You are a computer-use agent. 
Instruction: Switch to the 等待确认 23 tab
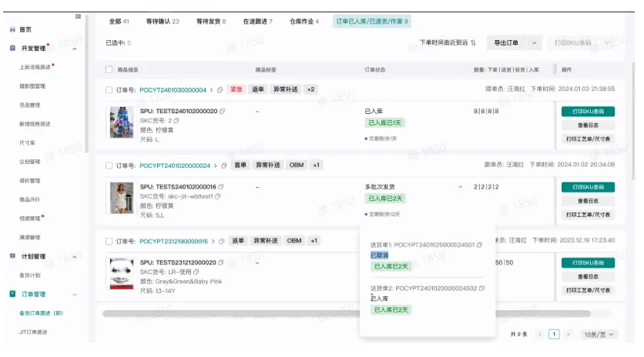(x=163, y=22)
